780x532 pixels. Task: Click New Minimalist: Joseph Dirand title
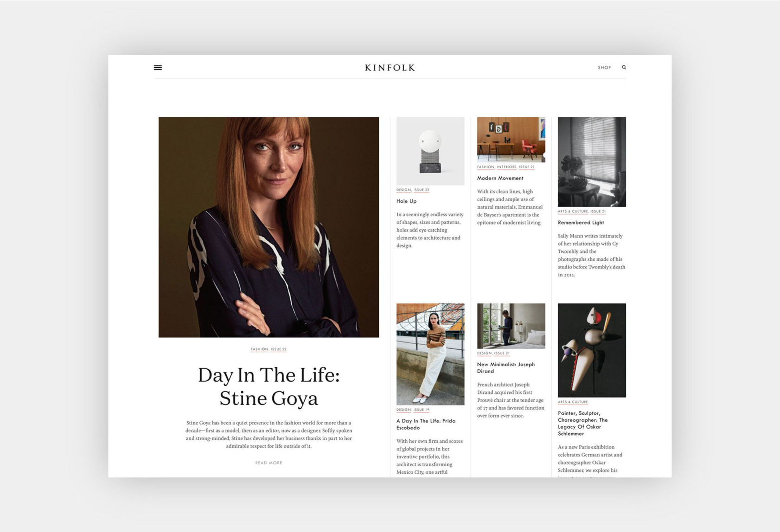click(506, 368)
